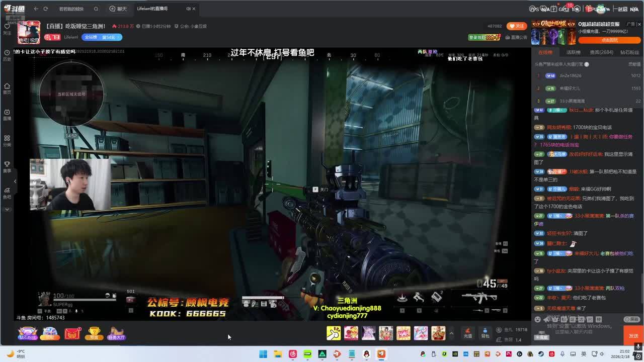
Task: Open Windows Start menu in taskbar
Action: (x=263, y=354)
